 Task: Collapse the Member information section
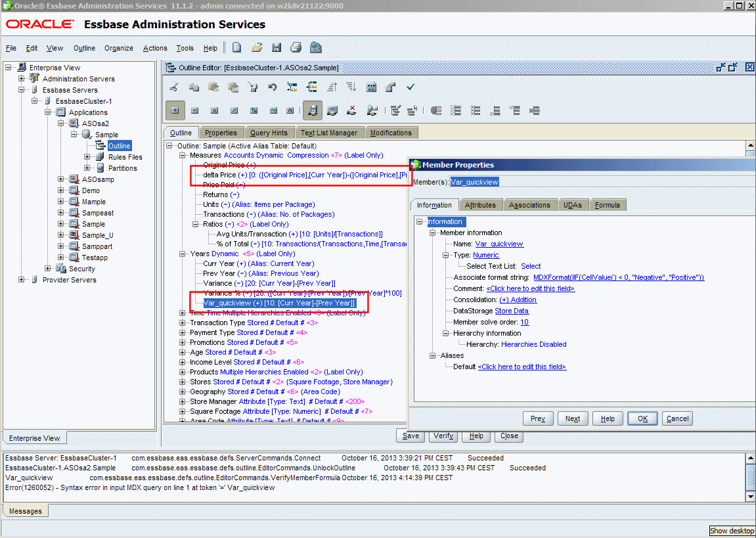pyautogui.click(x=432, y=233)
